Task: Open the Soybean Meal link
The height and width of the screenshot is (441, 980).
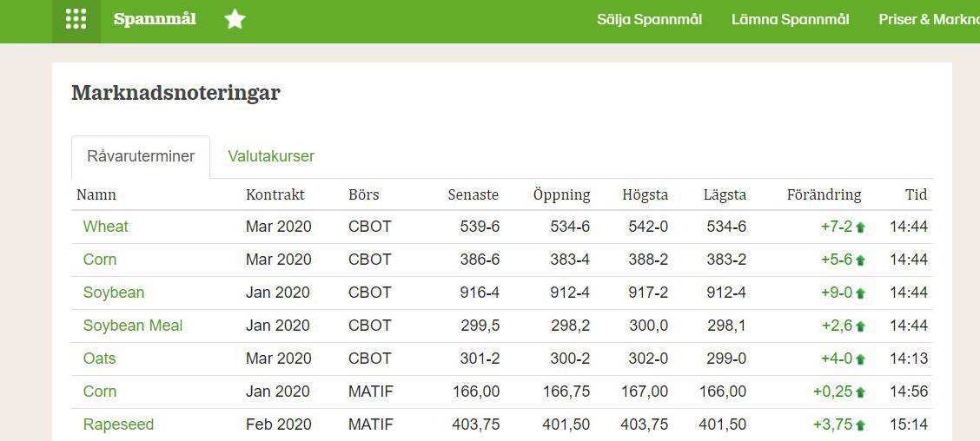Action: (x=133, y=326)
